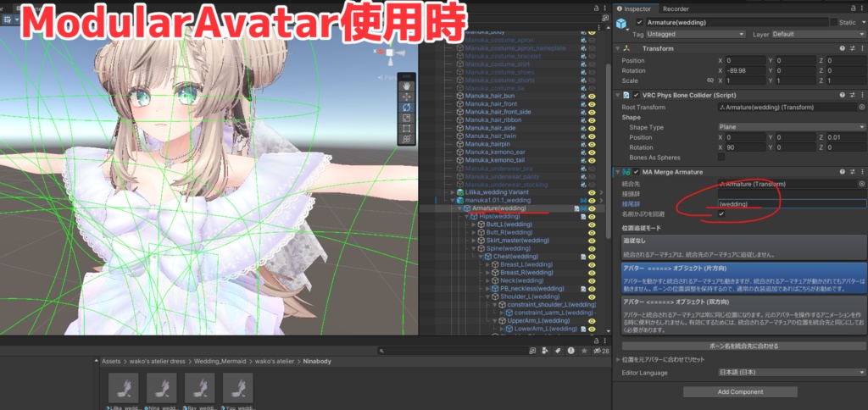Toggle the Inspector lock icon
This screenshot has height=410, width=868.
[x=853, y=8]
